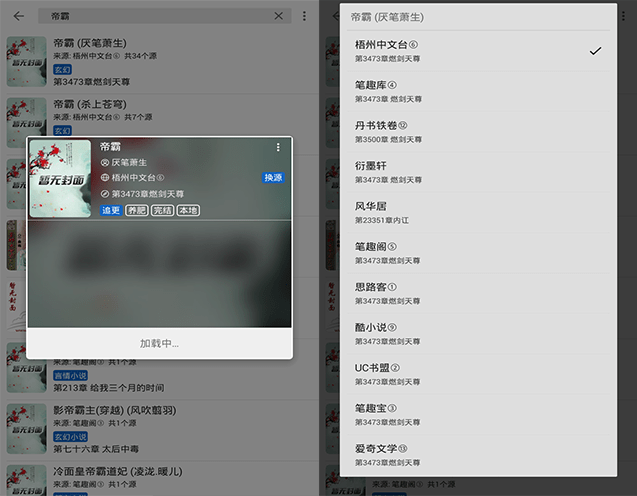Open the result 影帝霸主(穿越) (风吹翦羽)

click(159, 429)
